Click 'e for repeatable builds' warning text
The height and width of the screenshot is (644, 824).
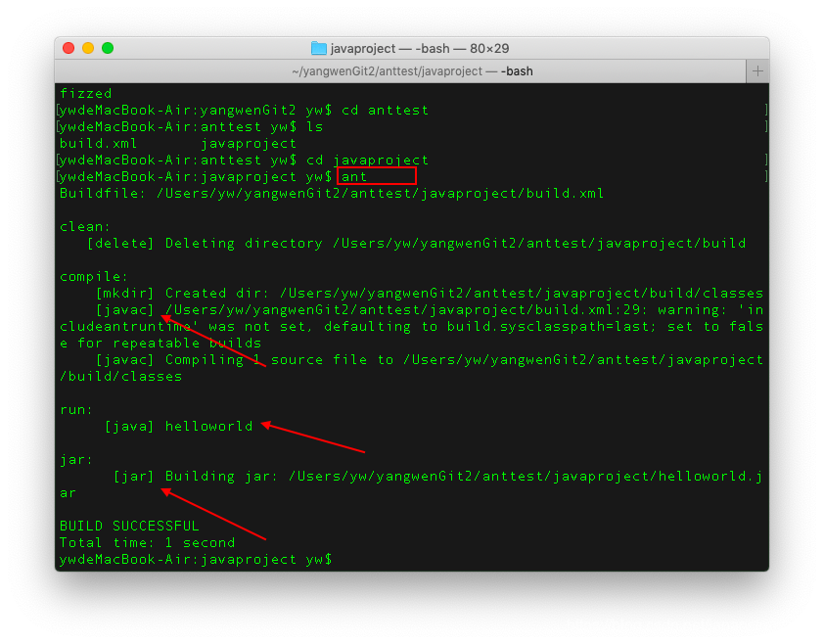160,344
